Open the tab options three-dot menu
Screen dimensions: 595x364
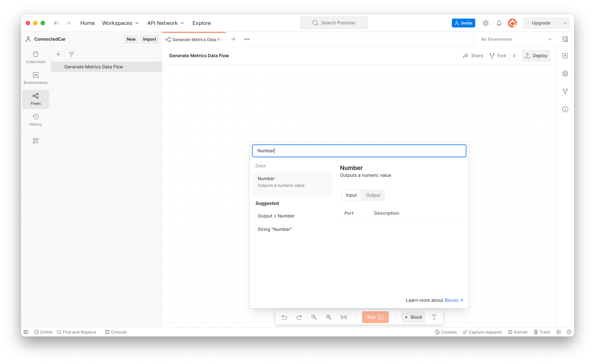[x=247, y=39]
